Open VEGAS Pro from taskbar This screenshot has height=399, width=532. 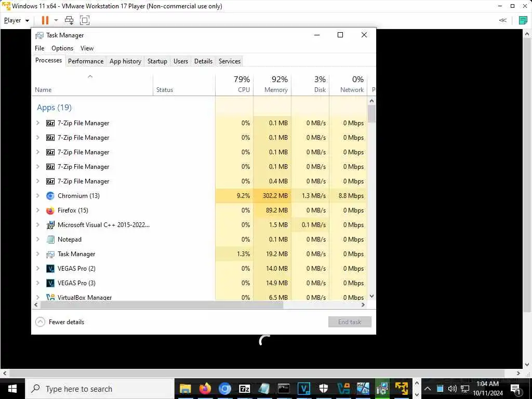[x=303, y=389]
